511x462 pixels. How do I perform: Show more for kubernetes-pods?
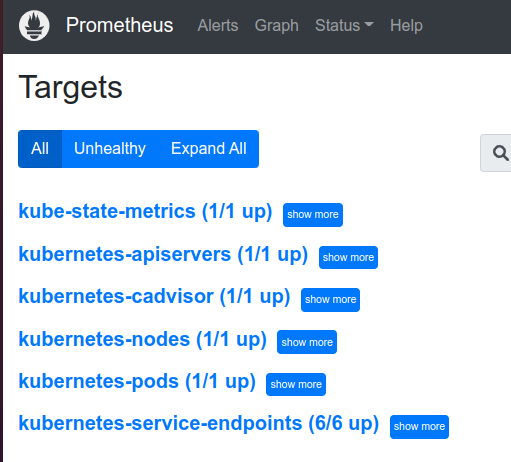pyautogui.click(x=296, y=384)
